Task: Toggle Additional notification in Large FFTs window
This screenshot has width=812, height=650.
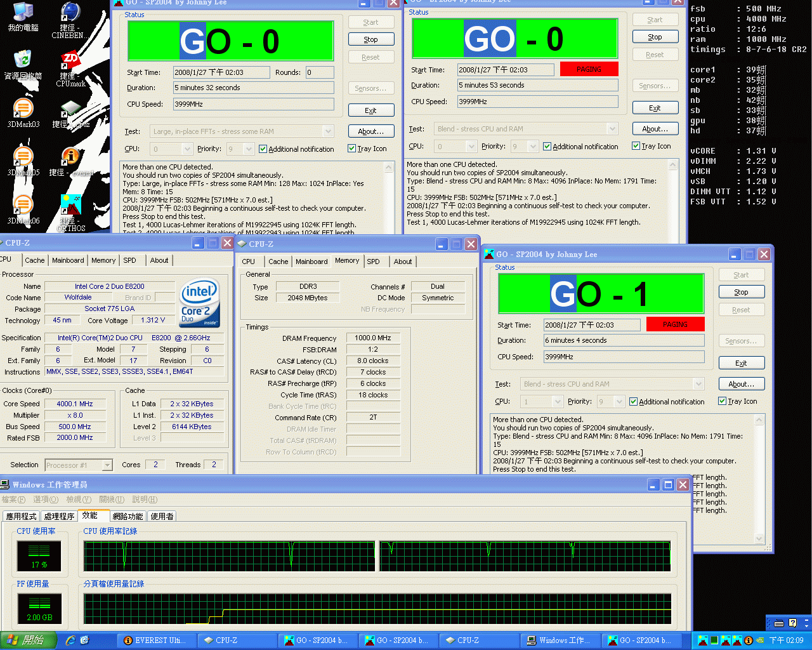Action: click(x=263, y=149)
